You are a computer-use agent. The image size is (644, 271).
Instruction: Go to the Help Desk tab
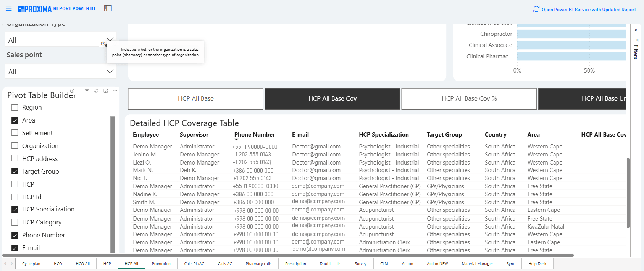coord(537,264)
